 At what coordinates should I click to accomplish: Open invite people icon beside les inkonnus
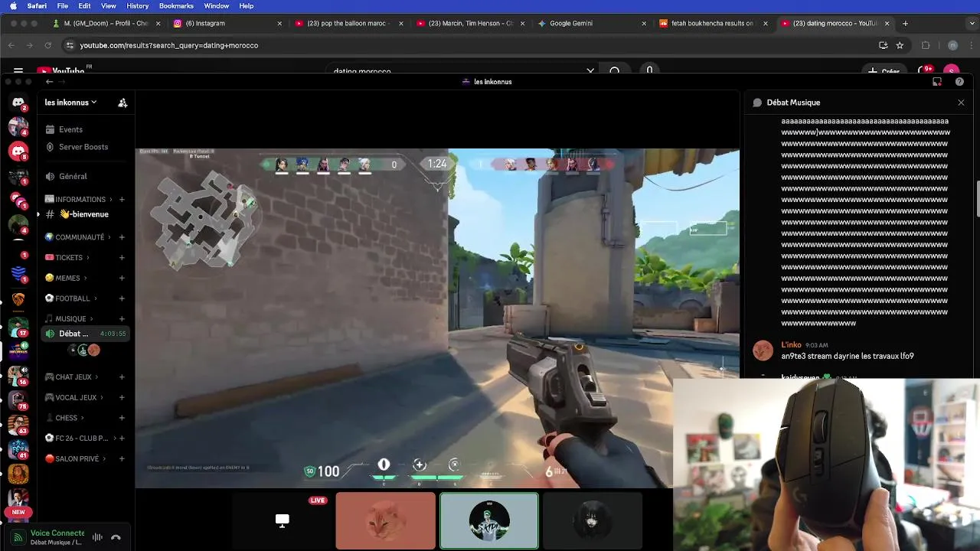pos(122,103)
